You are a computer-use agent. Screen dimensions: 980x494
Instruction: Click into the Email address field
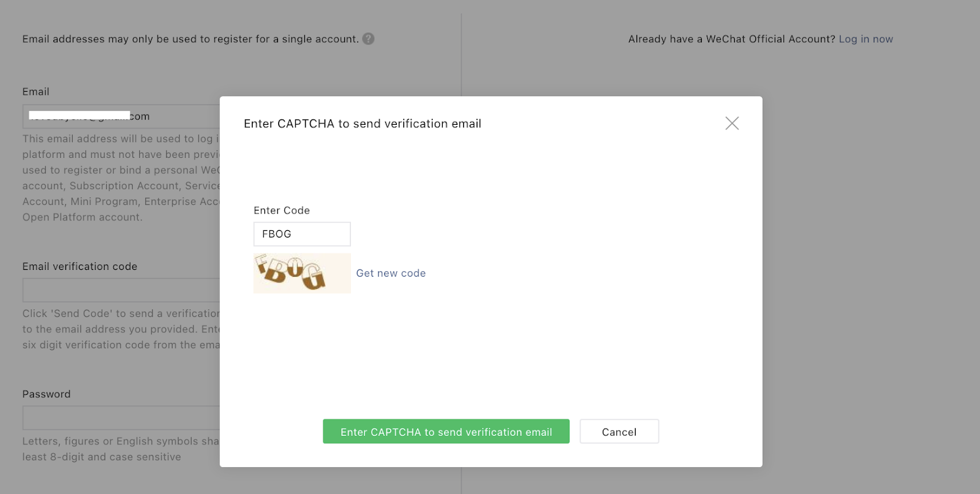(121, 116)
